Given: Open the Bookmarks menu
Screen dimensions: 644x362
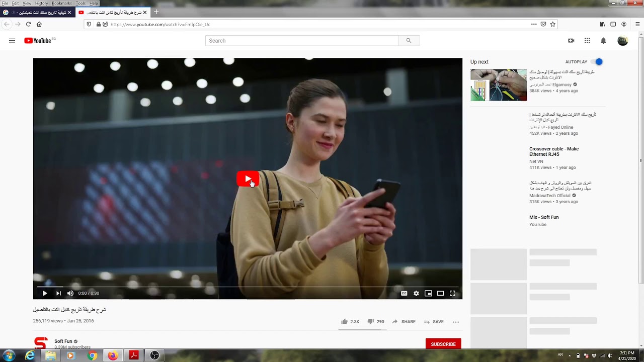Looking at the screenshot, I should click(x=62, y=4).
